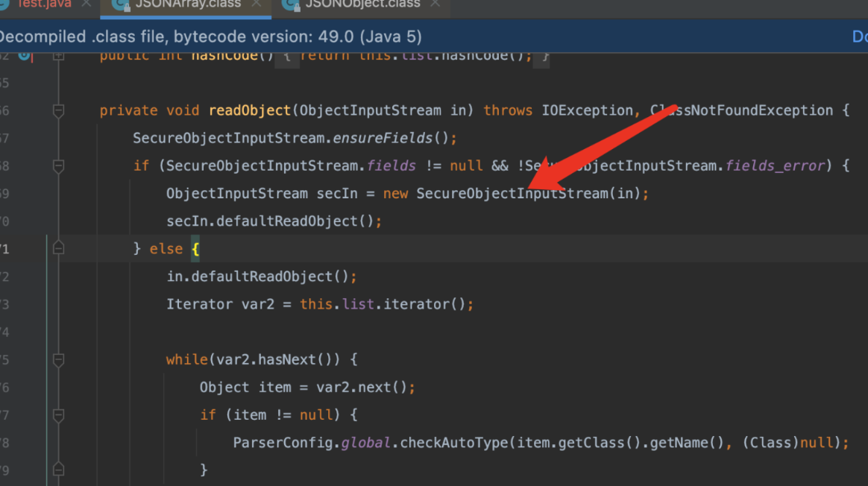Click the global field reference
This screenshot has width=868, height=486.
365,442
